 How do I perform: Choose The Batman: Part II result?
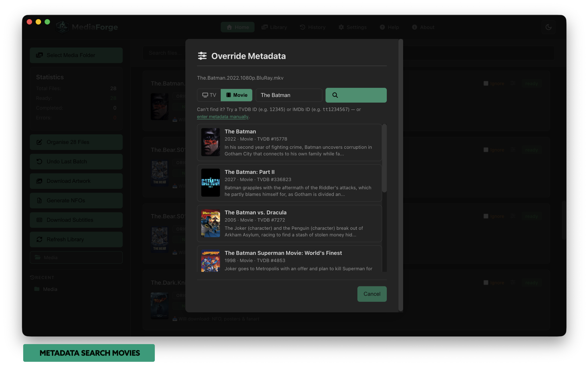[289, 183]
